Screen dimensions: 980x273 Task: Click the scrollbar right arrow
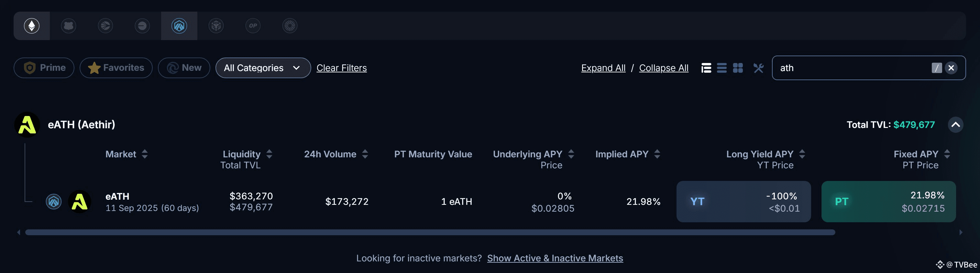click(x=961, y=232)
